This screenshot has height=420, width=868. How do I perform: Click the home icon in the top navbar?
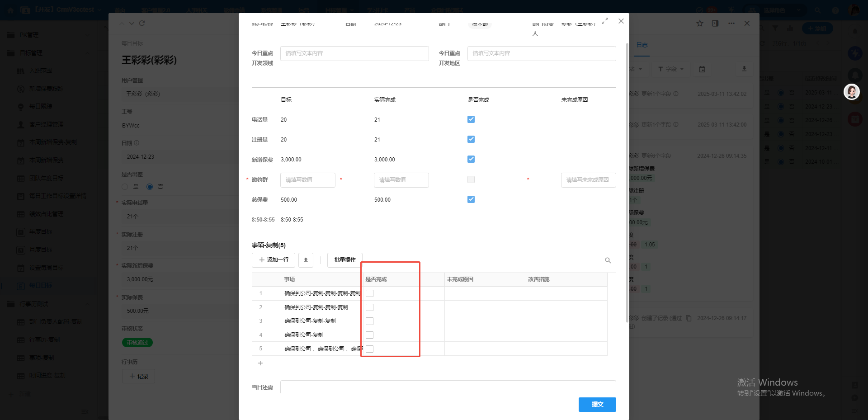click(x=10, y=9)
